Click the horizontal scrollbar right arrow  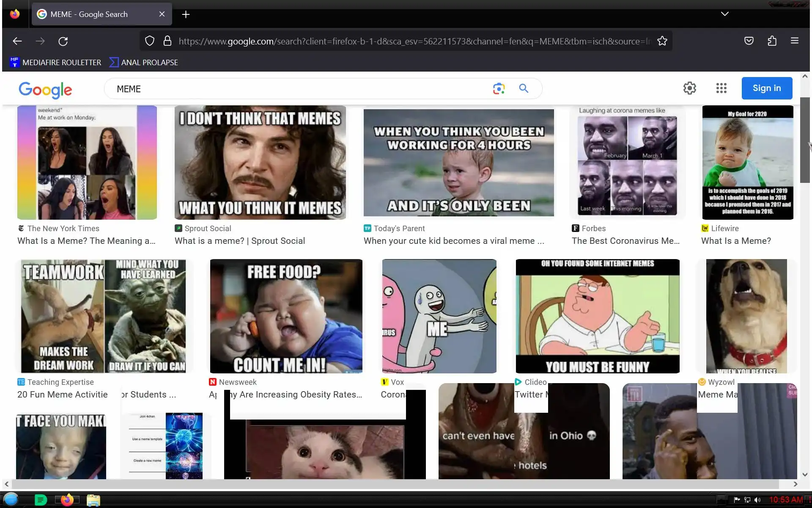(x=795, y=484)
